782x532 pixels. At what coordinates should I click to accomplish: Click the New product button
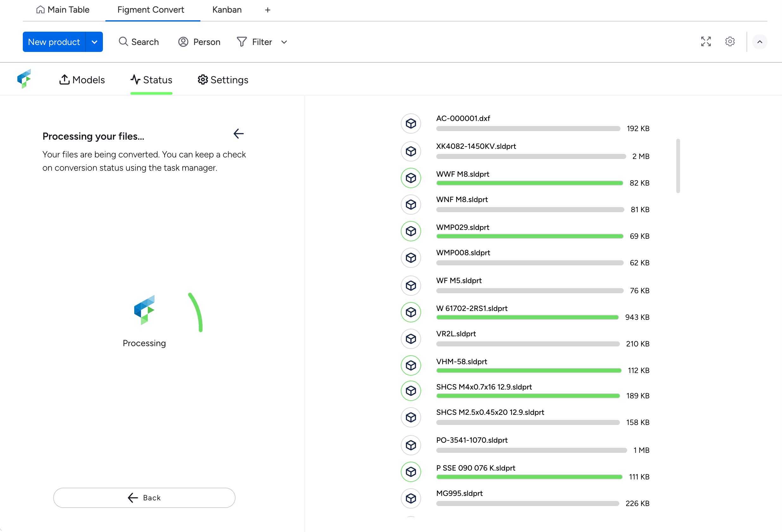point(54,42)
